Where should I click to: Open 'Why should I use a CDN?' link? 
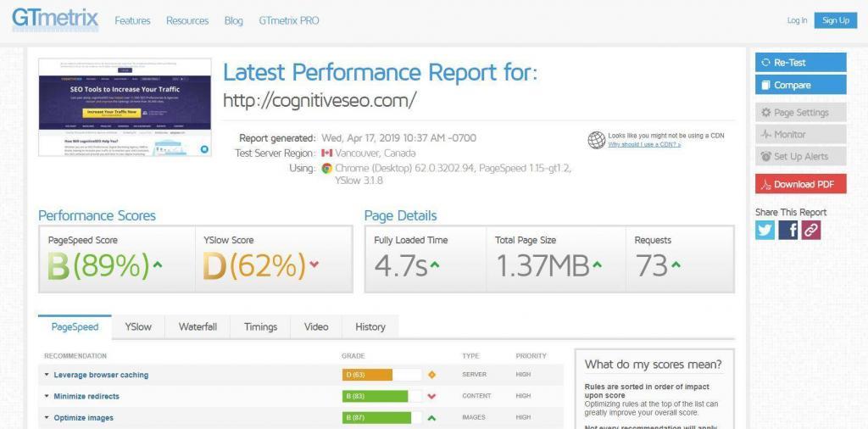click(643, 145)
